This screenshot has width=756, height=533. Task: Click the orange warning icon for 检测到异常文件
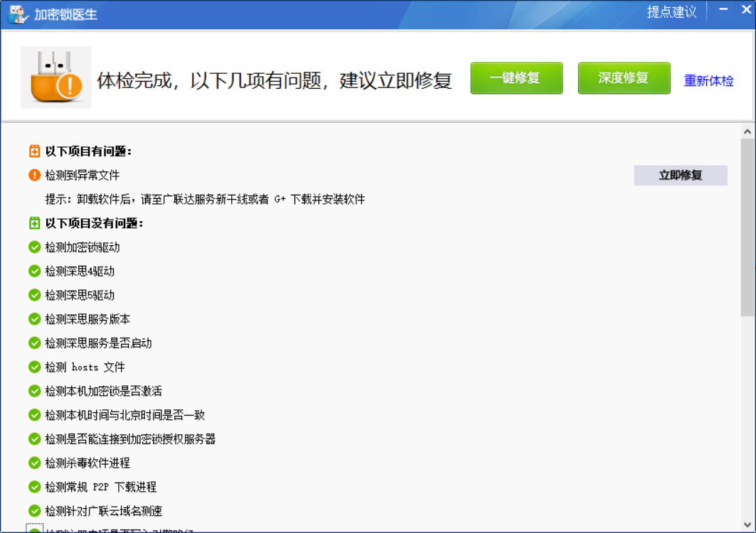click(34, 175)
